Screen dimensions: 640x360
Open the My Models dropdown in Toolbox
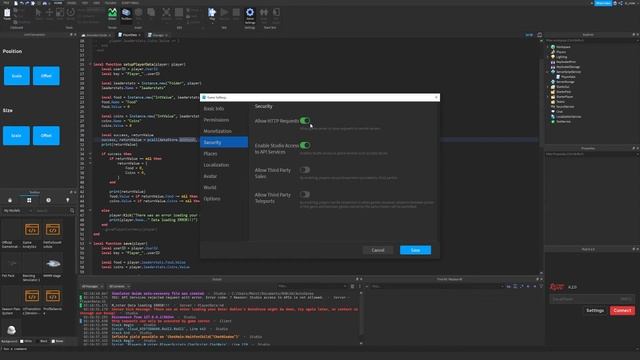tap(18, 211)
